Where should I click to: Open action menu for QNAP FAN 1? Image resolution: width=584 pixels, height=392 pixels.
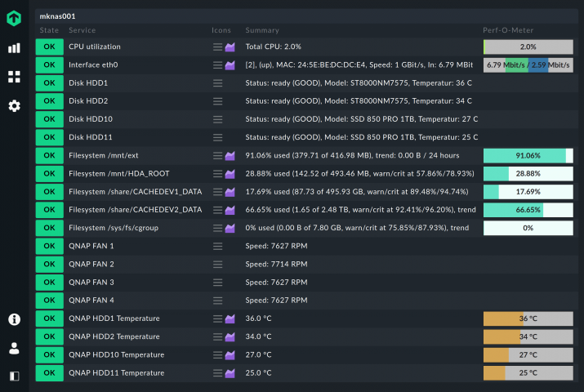218,246
